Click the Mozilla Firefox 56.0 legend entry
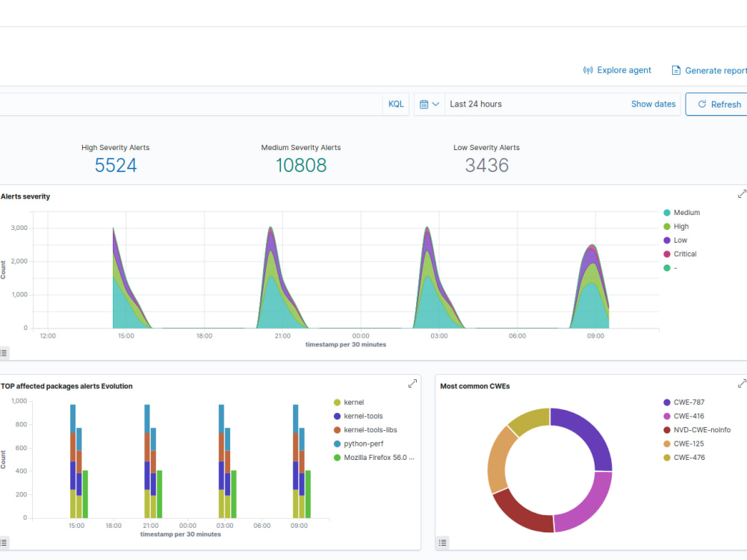 374,458
